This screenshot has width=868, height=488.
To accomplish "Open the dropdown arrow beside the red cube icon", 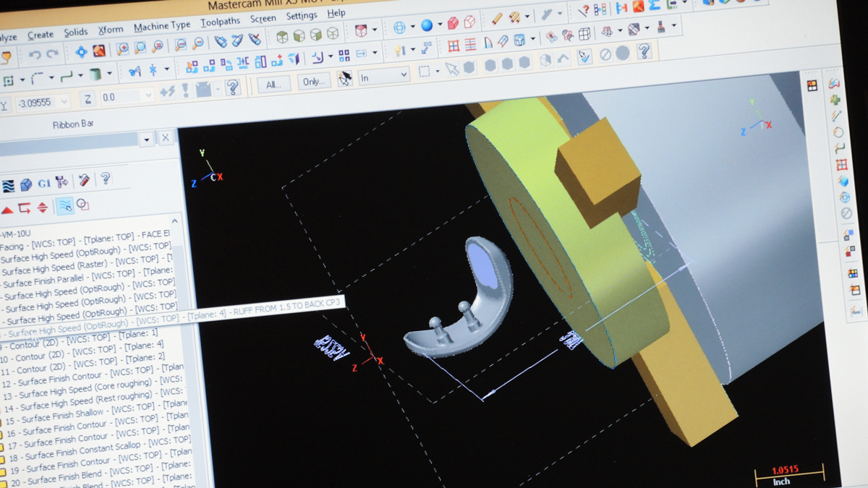I will 439,24.
